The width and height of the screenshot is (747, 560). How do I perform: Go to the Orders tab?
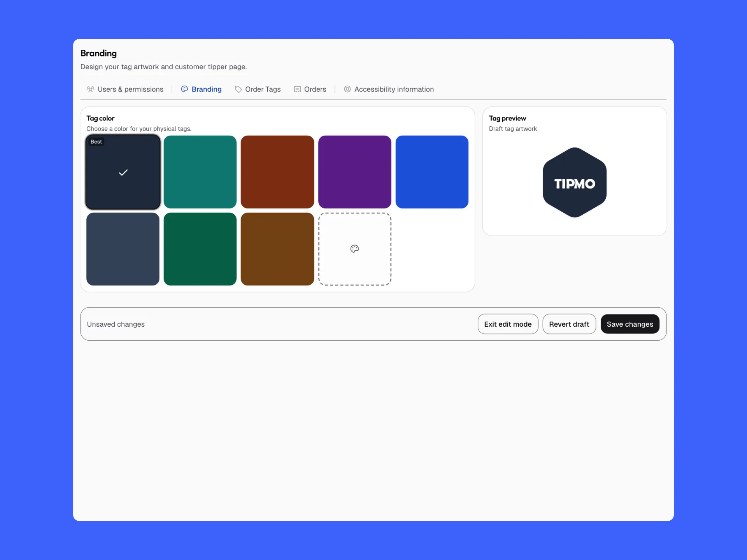coord(310,89)
